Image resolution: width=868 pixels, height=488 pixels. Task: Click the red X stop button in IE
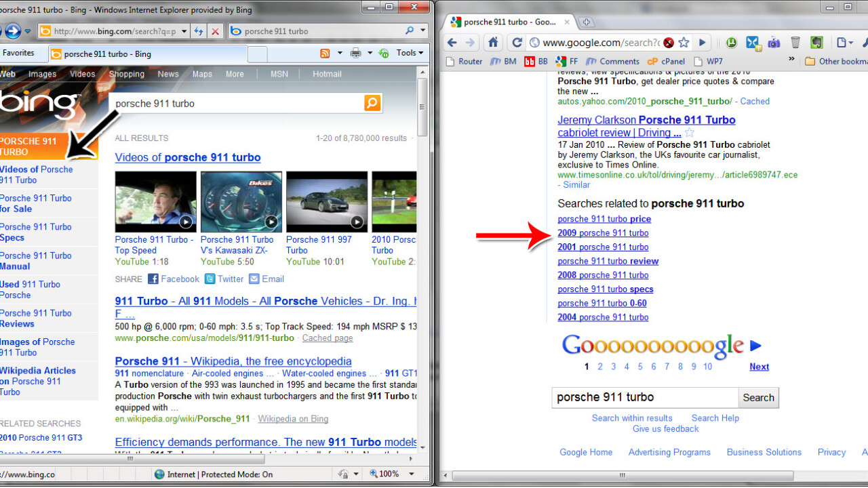[x=215, y=31]
